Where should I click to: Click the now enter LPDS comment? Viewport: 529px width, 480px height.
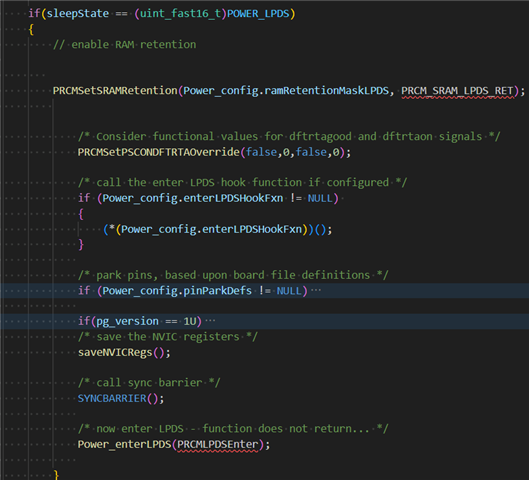(x=233, y=429)
